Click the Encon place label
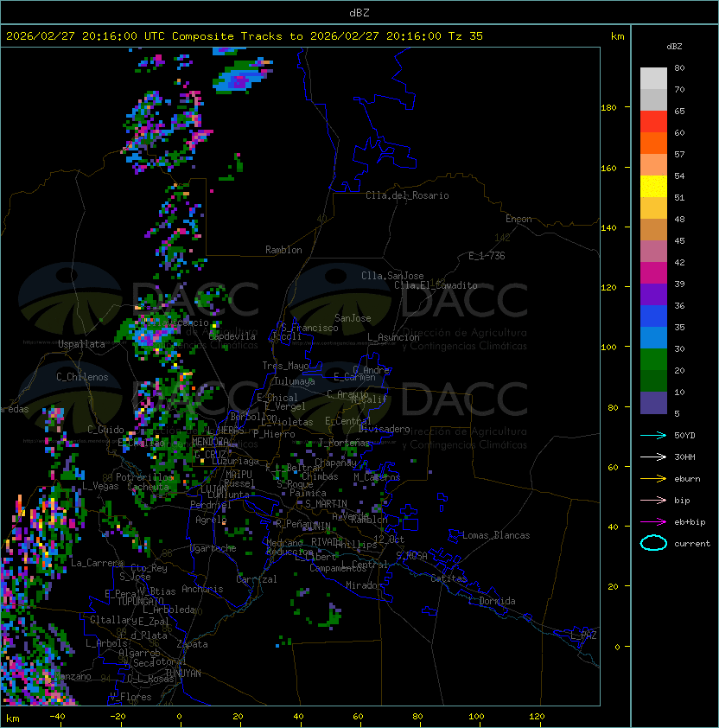 519,219
